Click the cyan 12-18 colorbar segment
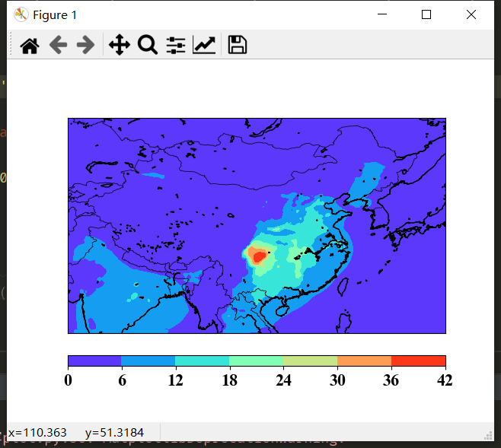Viewport: 501px width, 448px height. (x=203, y=361)
